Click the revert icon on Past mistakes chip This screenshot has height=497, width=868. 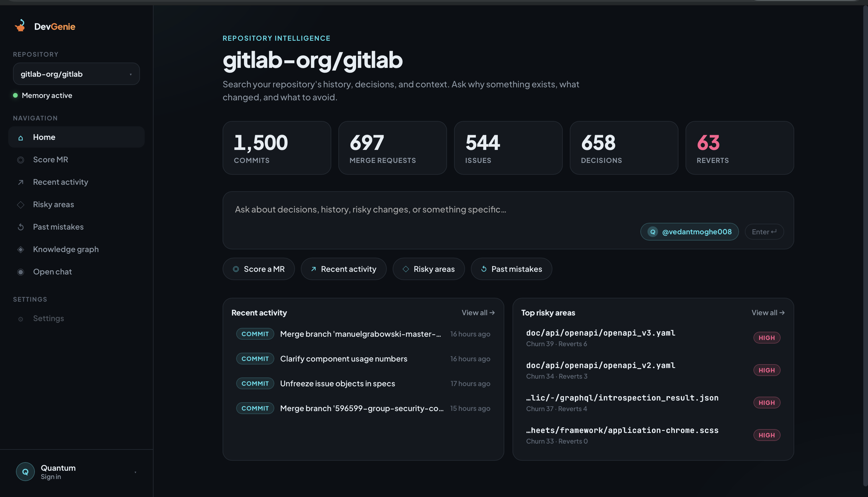coord(484,269)
